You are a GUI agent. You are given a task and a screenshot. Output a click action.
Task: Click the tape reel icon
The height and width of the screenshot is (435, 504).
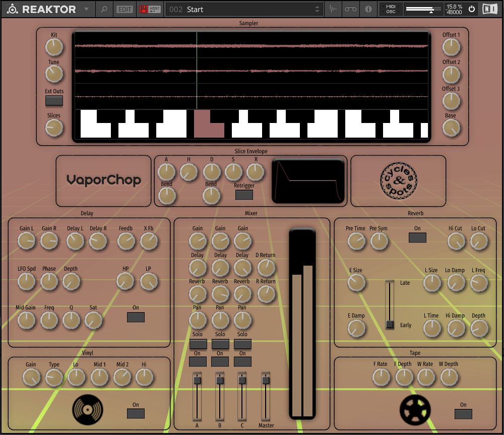415,409
